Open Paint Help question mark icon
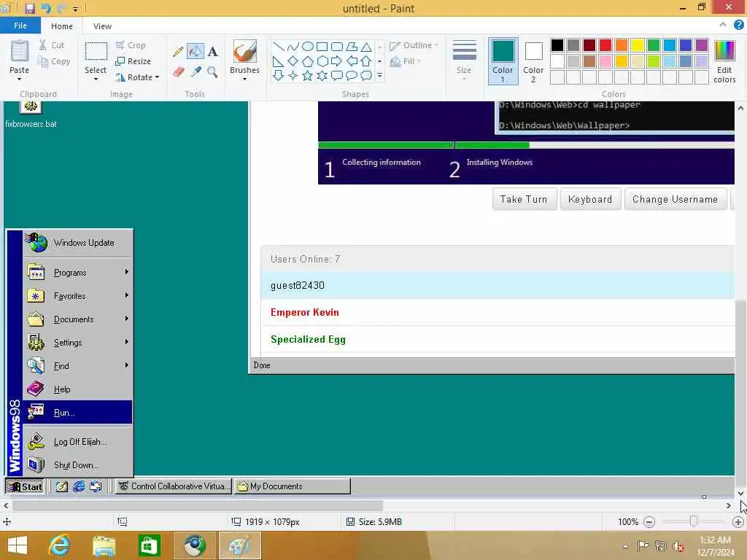The height and width of the screenshot is (560, 747). coord(738,26)
